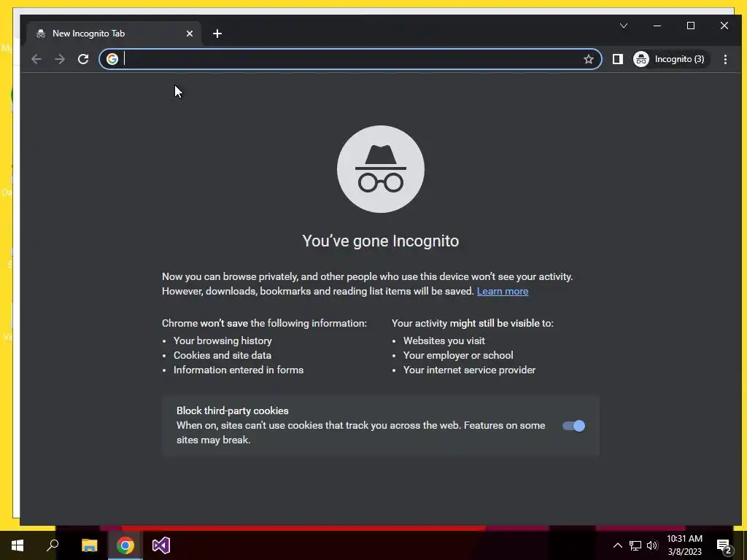
Task: Click the large Incognito hat-and-glasses logo
Action: [381, 169]
